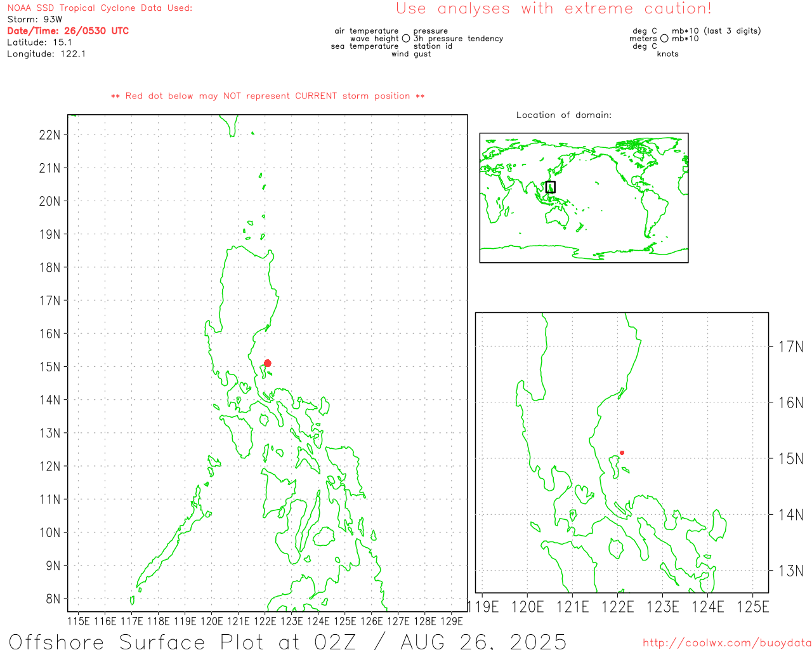
Task: Click the 117E longitude label
Action: [x=131, y=621]
